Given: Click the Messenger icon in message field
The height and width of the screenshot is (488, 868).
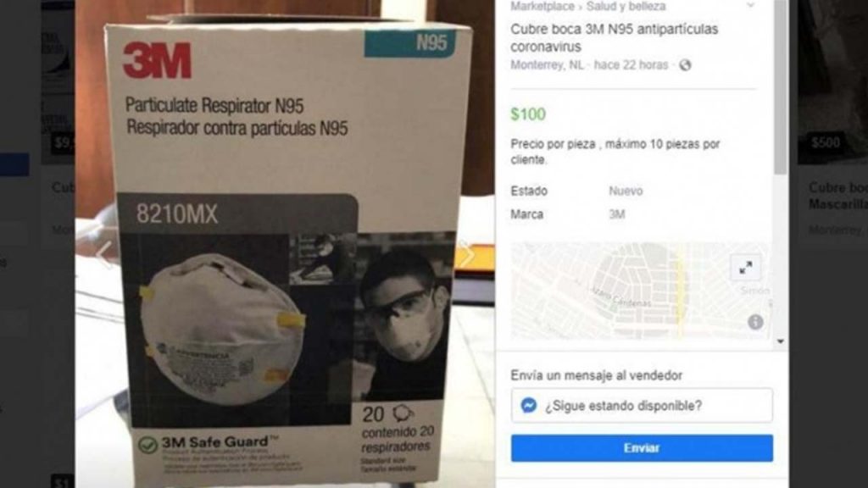Looking at the screenshot, I should [529, 406].
